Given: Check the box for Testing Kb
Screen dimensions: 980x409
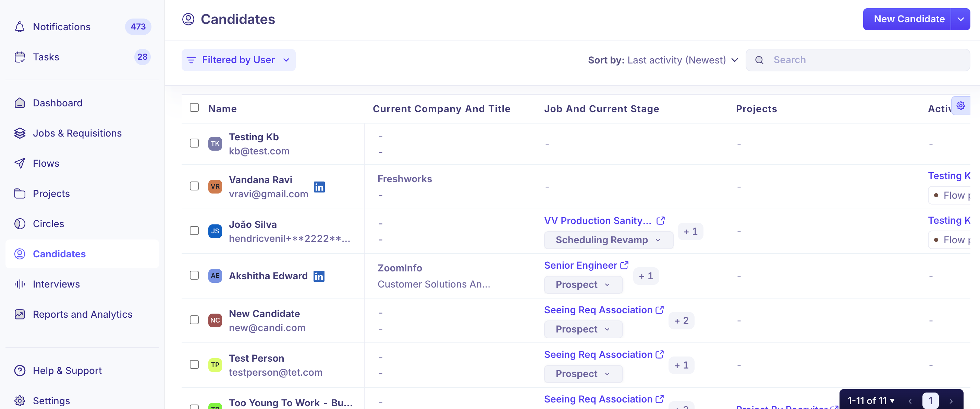Looking at the screenshot, I should coord(194,143).
